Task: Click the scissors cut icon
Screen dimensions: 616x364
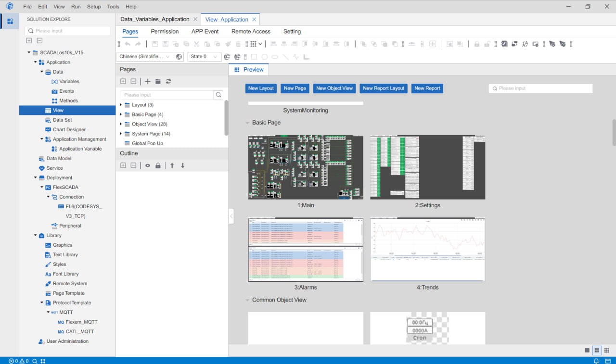Action: 197,44
